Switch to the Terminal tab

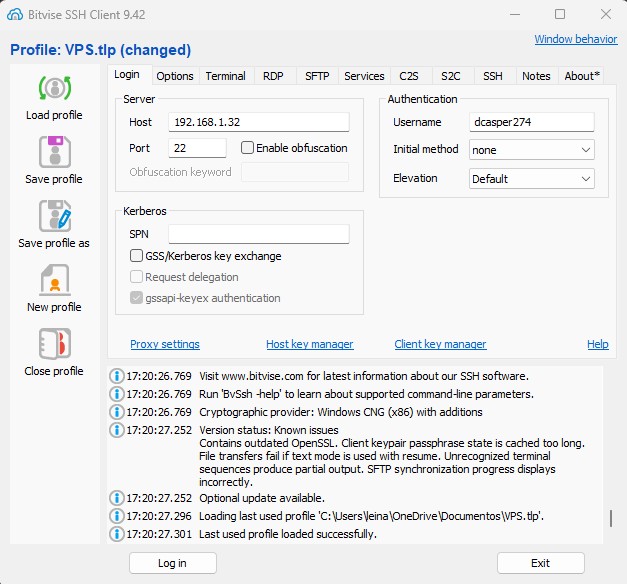coord(225,76)
